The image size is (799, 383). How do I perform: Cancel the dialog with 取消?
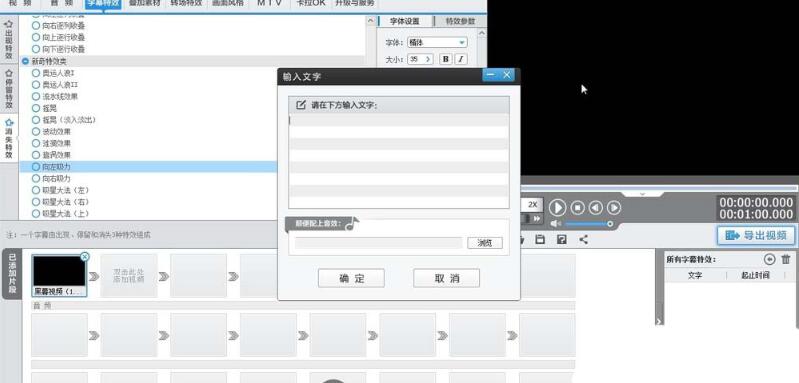tap(446, 278)
